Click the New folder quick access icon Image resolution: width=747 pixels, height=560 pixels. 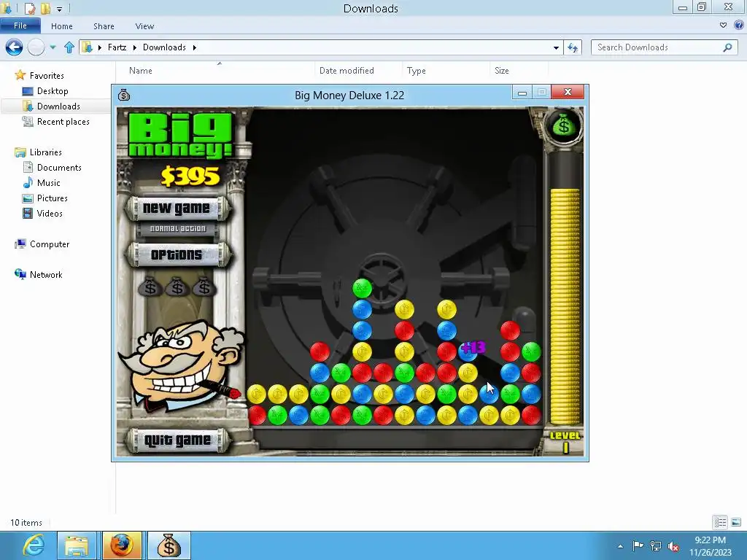[x=45, y=8]
